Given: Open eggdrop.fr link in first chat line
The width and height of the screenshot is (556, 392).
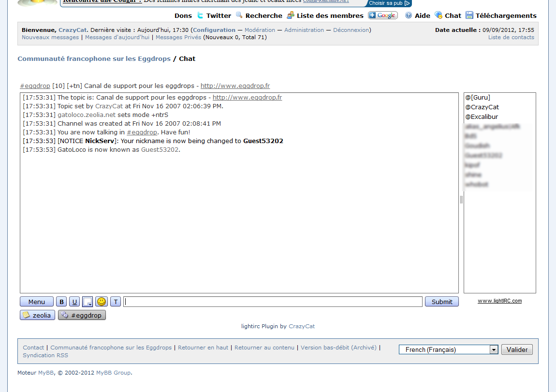Looking at the screenshot, I should [x=247, y=98].
